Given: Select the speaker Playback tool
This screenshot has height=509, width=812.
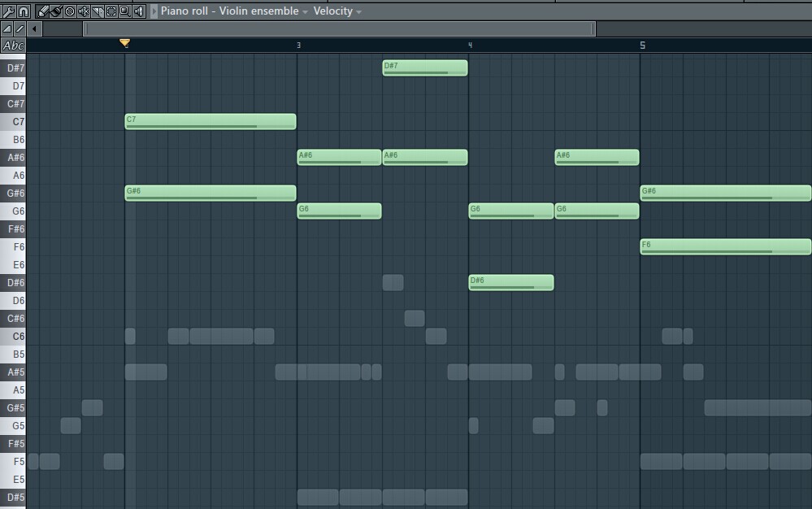Looking at the screenshot, I should [x=139, y=11].
